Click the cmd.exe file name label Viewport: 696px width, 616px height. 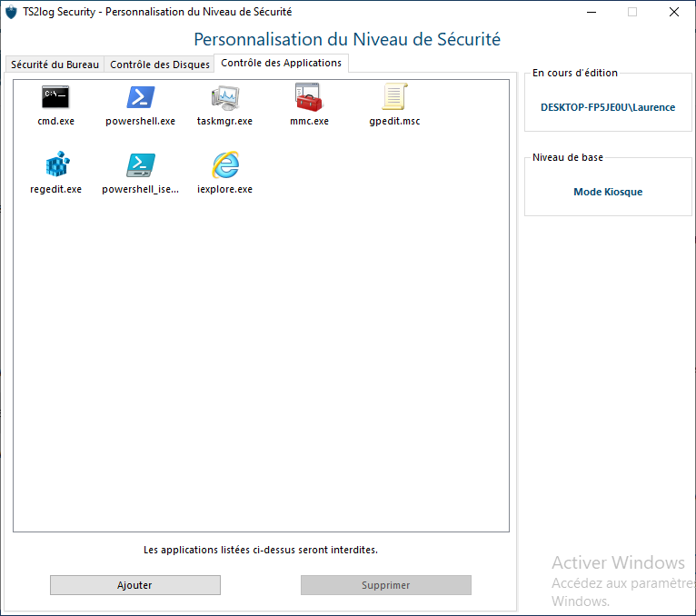[x=56, y=121]
